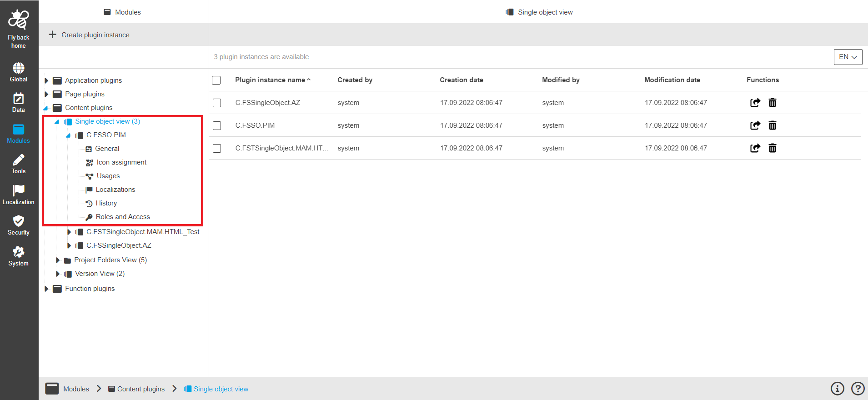Open the Tools section in sidebar
868x400 pixels.
coord(19,165)
